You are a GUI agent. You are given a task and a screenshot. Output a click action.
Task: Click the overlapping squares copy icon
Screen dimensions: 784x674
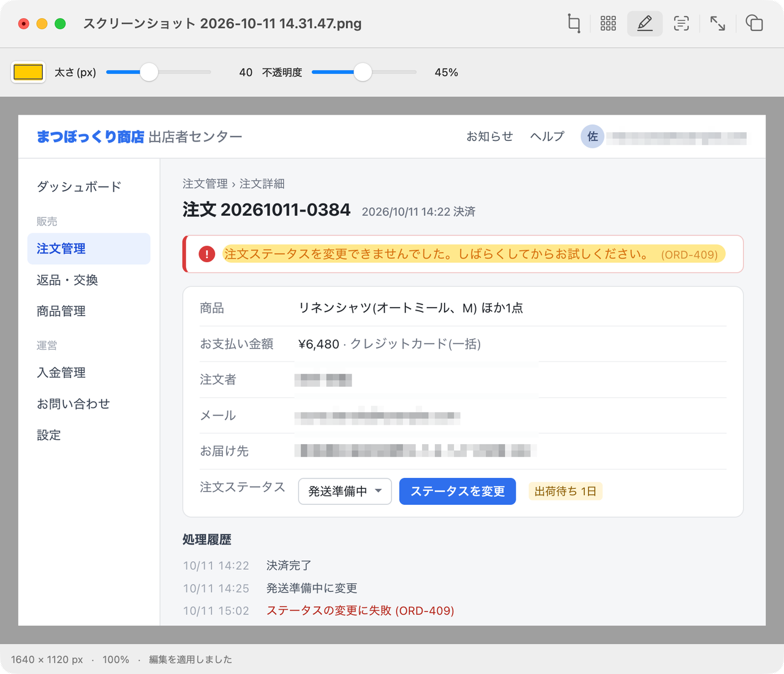click(x=754, y=24)
